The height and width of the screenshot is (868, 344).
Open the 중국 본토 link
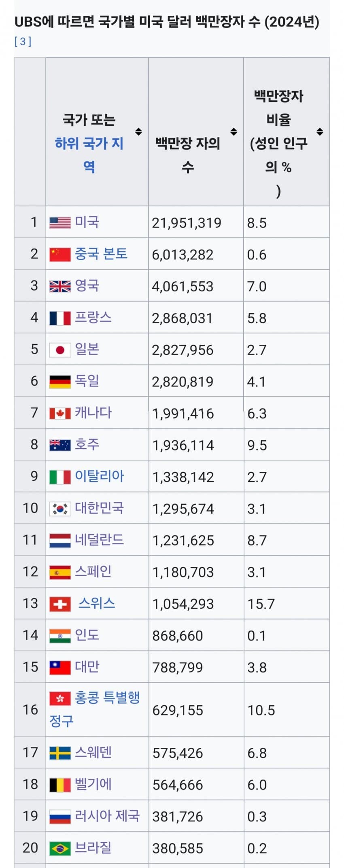pyautogui.click(x=101, y=254)
